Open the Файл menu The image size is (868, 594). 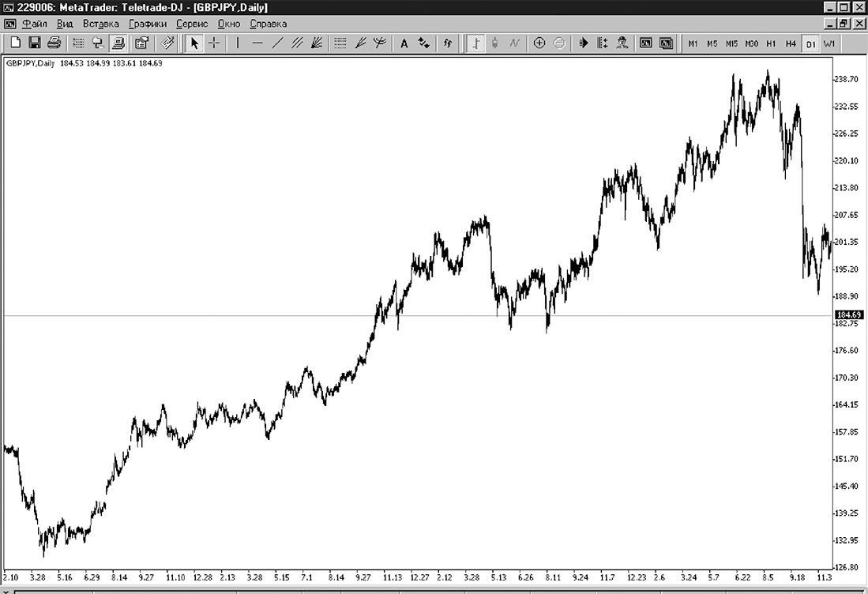(x=35, y=24)
